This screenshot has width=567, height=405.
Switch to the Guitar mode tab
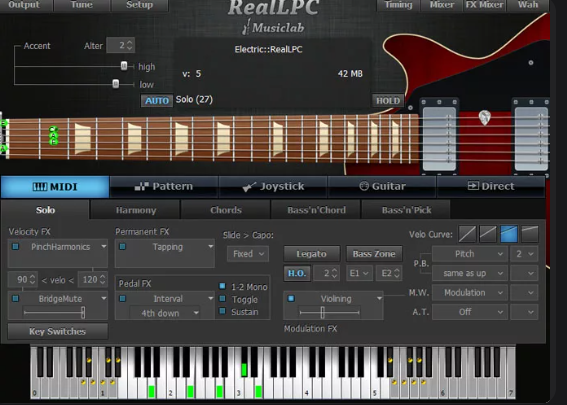tap(382, 187)
